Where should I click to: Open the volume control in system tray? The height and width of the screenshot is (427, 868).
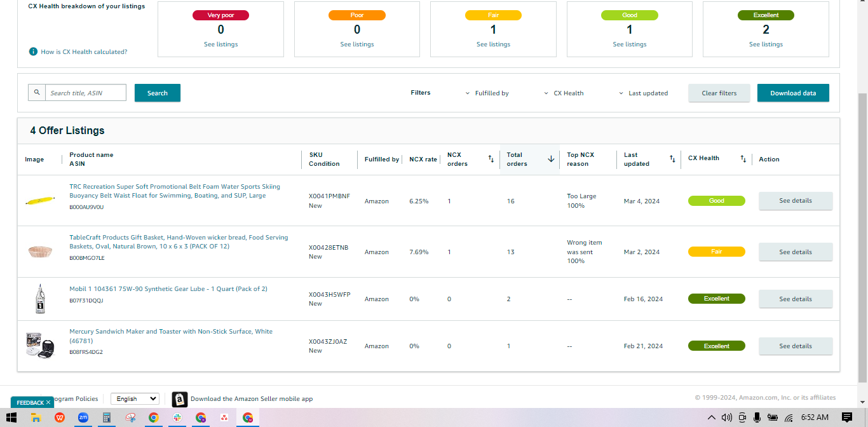pyautogui.click(x=726, y=417)
